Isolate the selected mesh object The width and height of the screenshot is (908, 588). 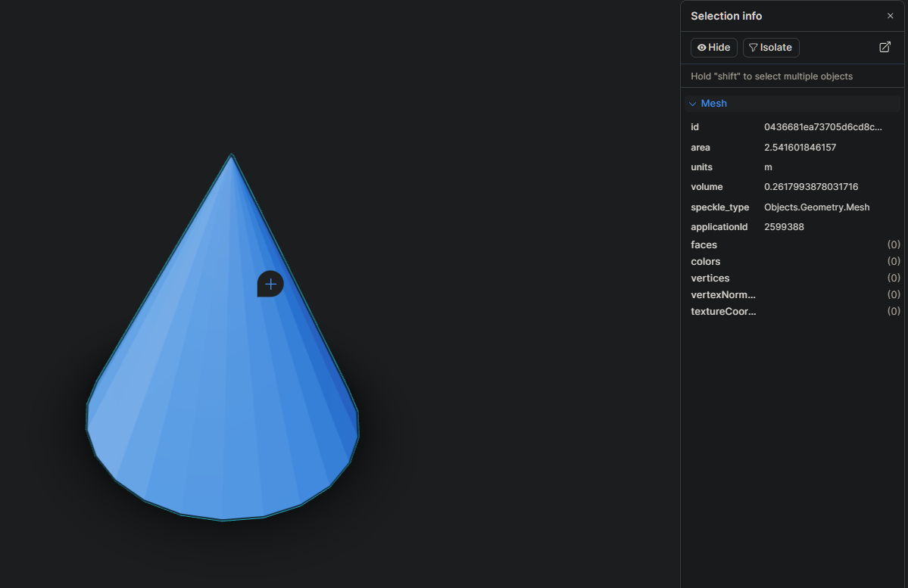coord(770,48)
